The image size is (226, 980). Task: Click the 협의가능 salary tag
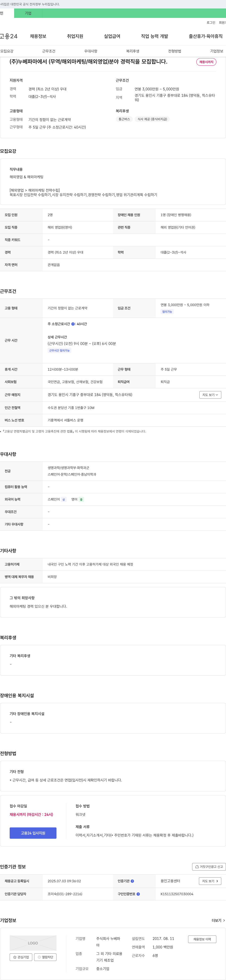click(167, 312)
